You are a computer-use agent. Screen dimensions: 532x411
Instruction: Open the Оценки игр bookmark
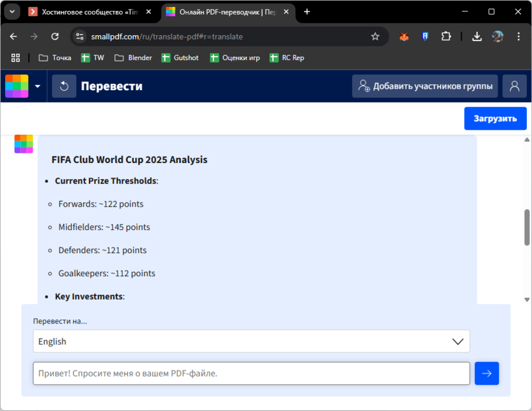[235, 58]
